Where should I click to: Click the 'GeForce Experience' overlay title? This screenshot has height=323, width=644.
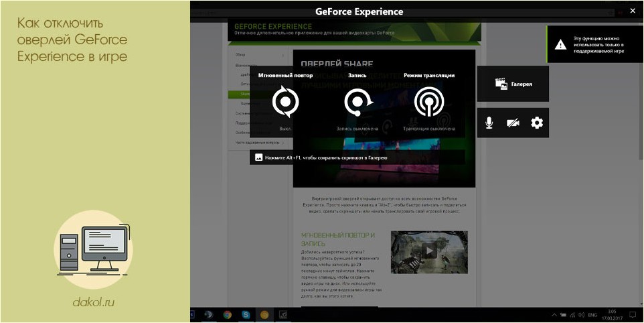pyautogui.click(x=359, y=11)
